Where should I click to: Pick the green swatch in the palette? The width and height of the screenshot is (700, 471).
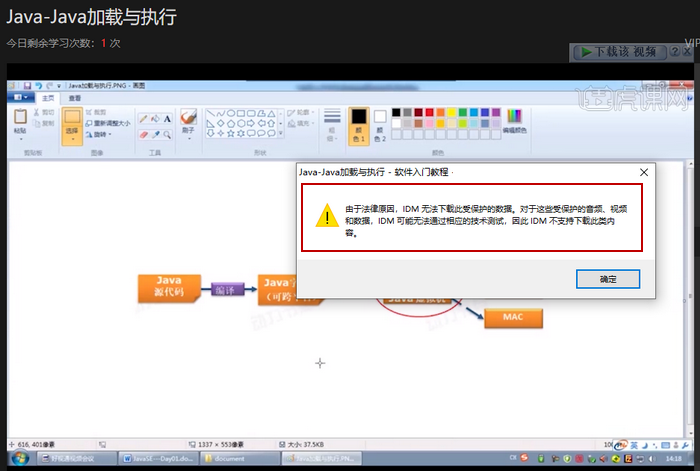[x=462, y=112]
